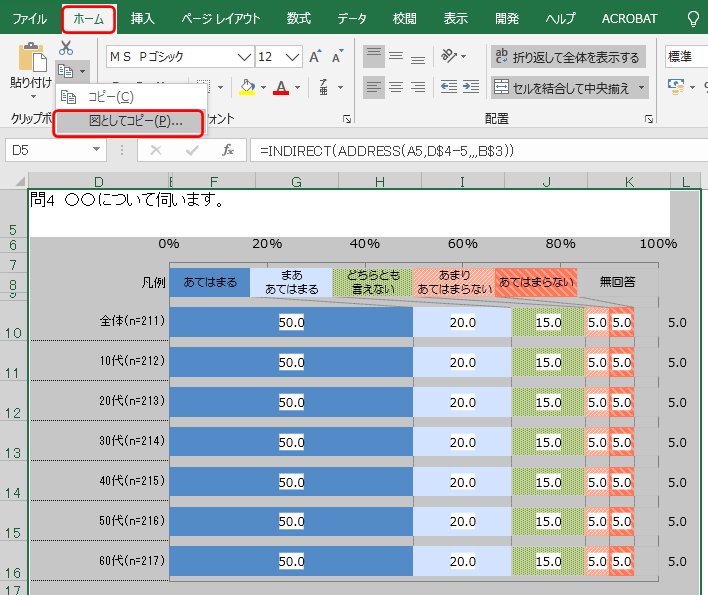This screenshot has width=708, height=595.
Task: Switch to the 開発 tab
Action: (507, 19)
